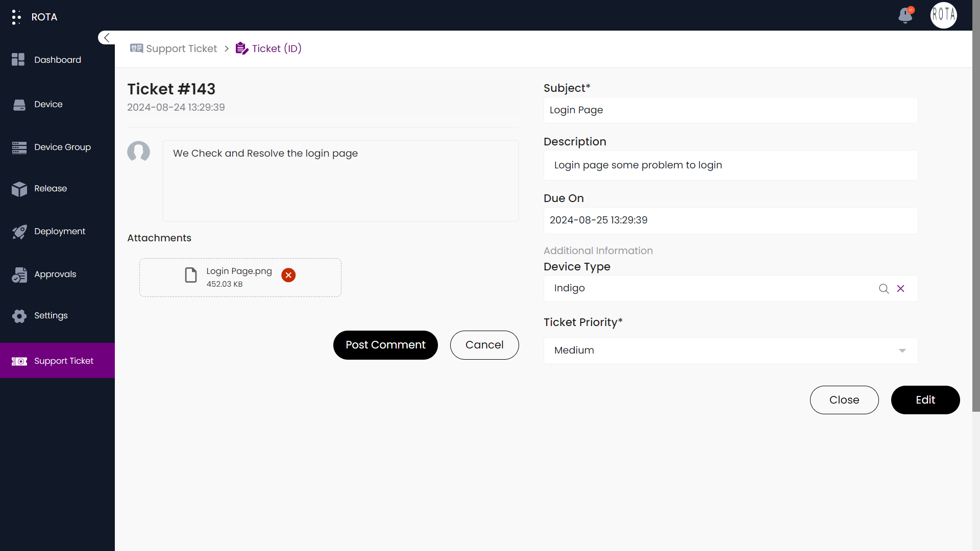
Task: Click the Device Type search icon
Action: [884, 289]
